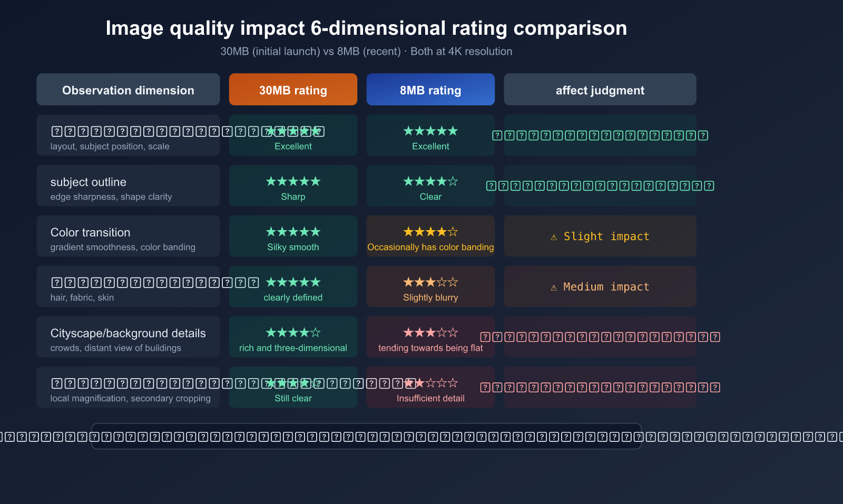Select the affect judgment column header

point(600,90)
